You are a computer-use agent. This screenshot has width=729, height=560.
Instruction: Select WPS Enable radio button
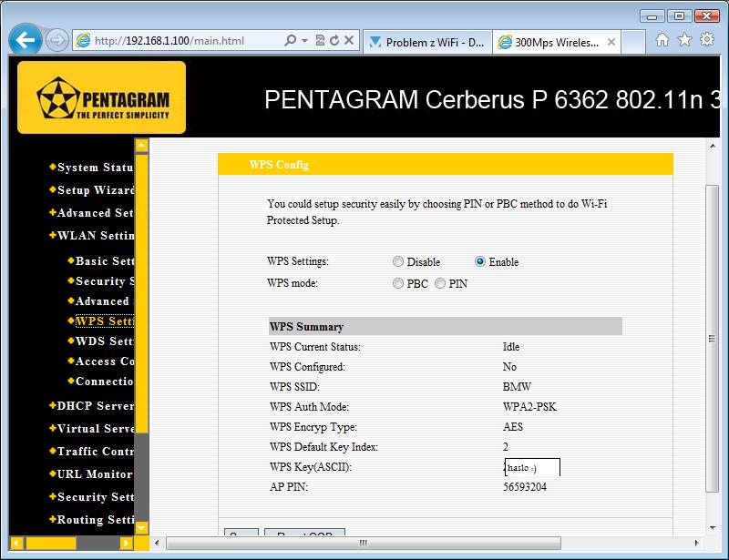480,261
